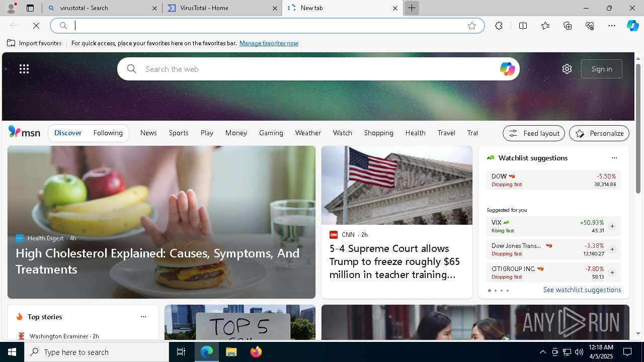This screenshot has width=644, height=362.
Task: Open the Collections icon
Action: [x=568, y=26]
